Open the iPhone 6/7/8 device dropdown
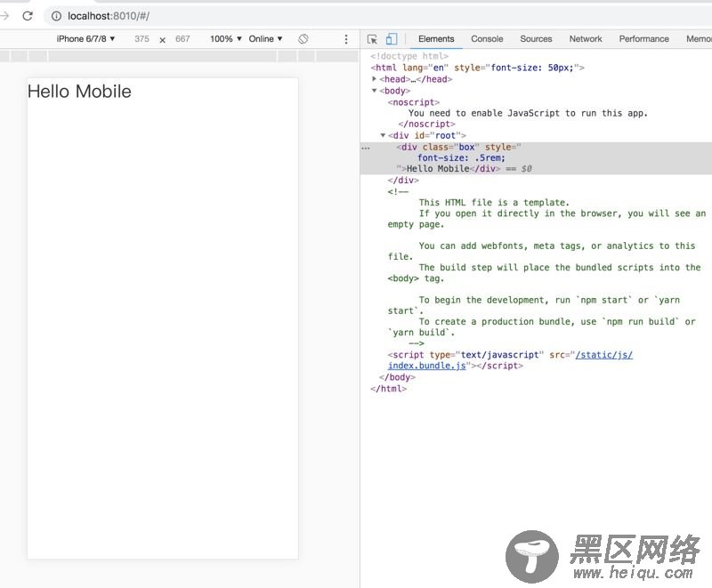The image size is (712, 588). (85, 39)
